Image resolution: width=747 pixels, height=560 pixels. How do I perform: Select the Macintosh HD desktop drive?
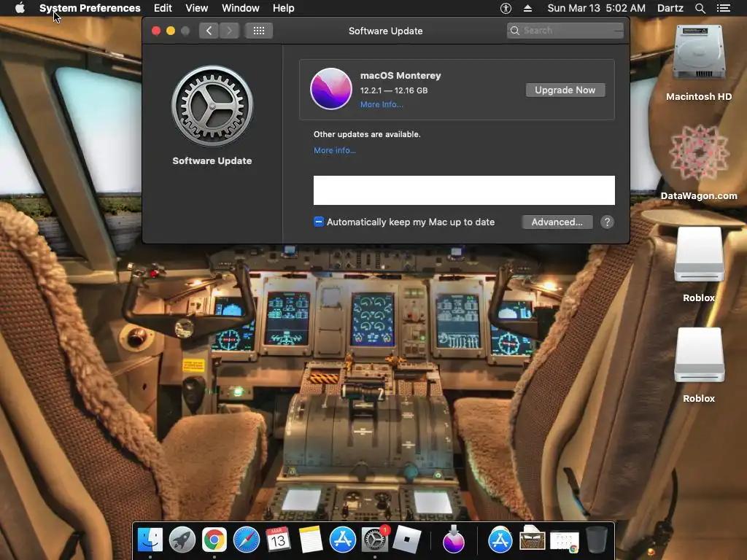[x=699, y=63]
